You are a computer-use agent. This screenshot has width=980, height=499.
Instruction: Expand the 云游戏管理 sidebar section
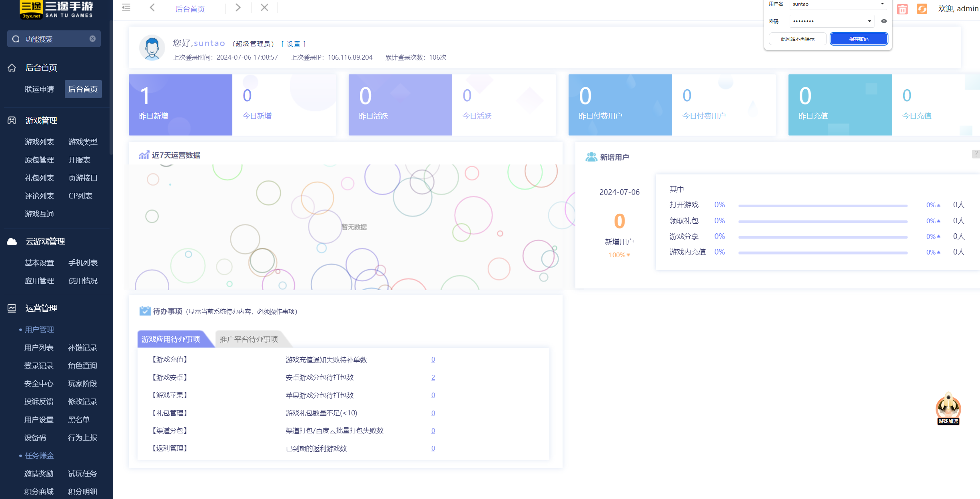pos(45,241)
